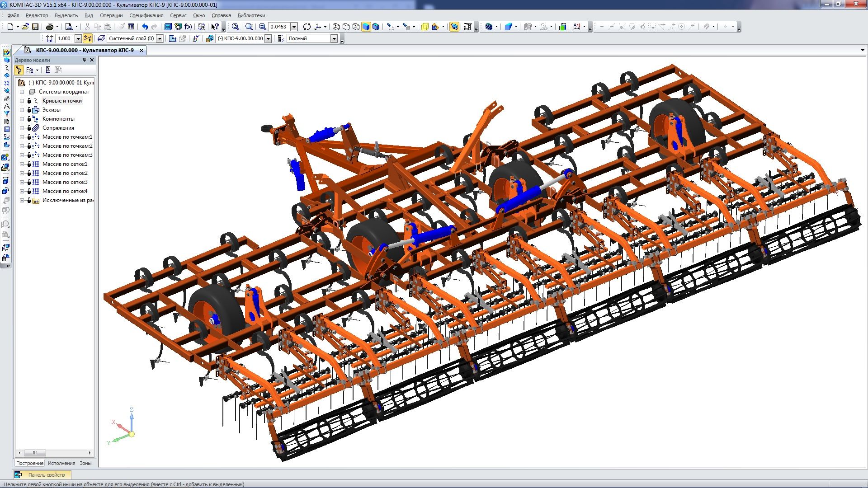Click the Undo arrow icon

[x=145, y=27]
